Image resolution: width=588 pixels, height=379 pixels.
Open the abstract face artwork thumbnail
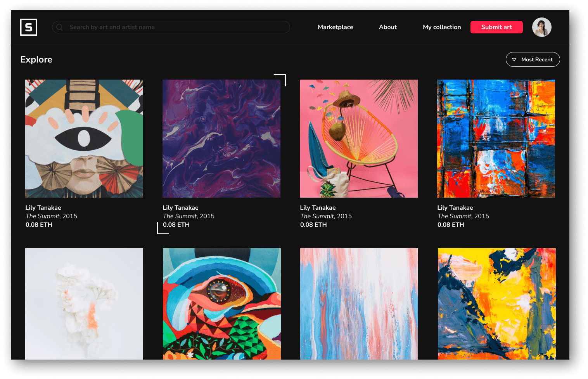84,139
